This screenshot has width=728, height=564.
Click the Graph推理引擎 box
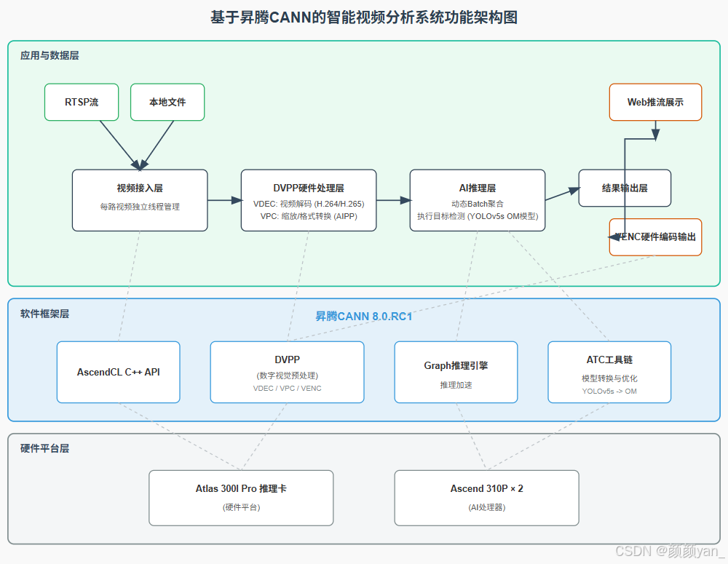point(456,373)
